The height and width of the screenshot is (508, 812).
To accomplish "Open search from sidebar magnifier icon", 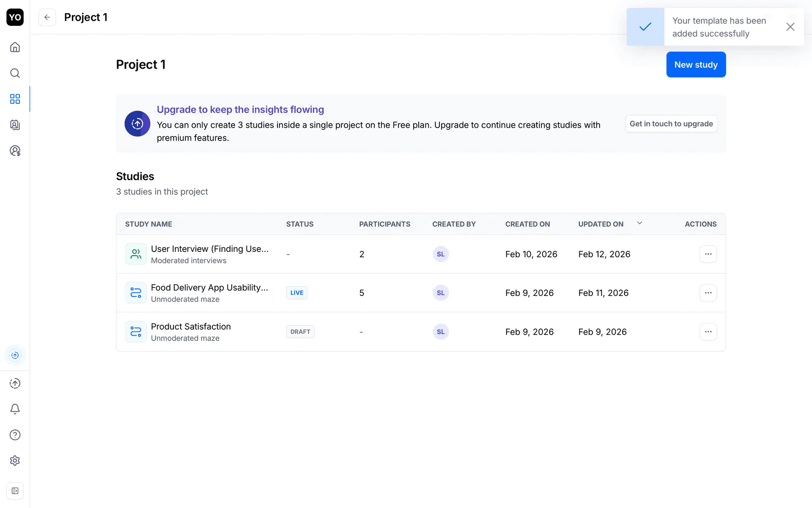I will [x=15, y=73].
